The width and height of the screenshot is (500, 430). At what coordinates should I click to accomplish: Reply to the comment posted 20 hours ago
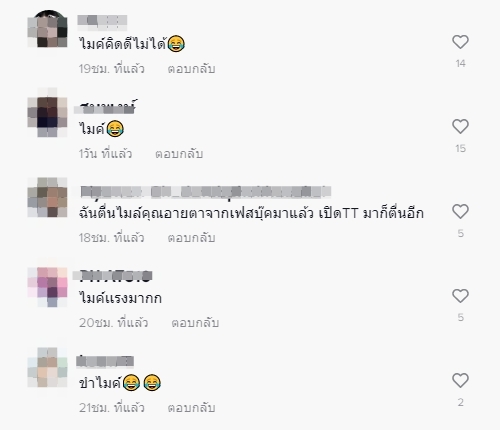[195, 323]
